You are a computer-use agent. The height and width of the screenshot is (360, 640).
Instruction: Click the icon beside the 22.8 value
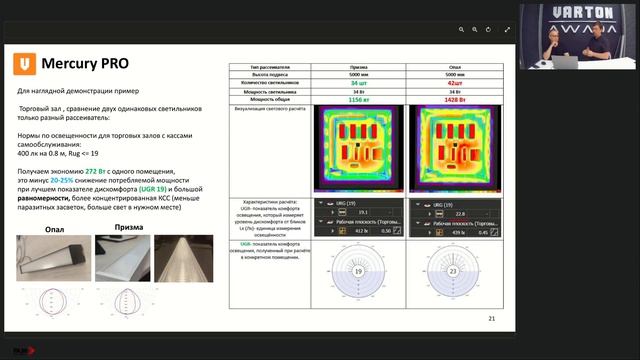(x=439, y=214)
